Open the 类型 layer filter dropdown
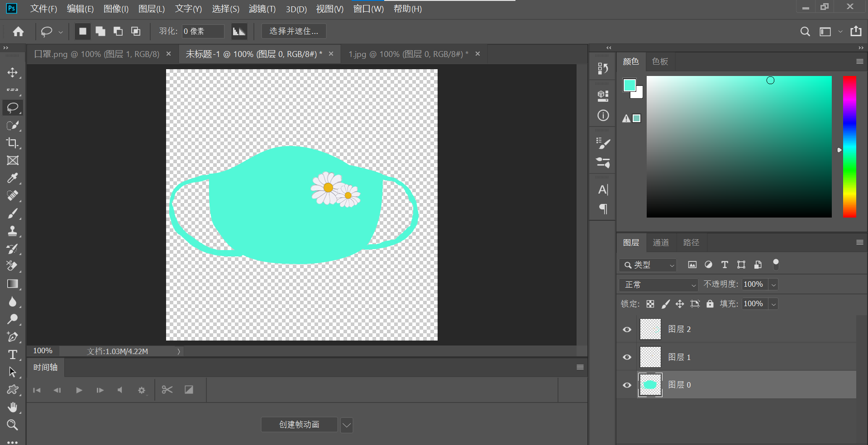This screenshot has height=445, width=868. pyautogui.click(x=648, y=265)
